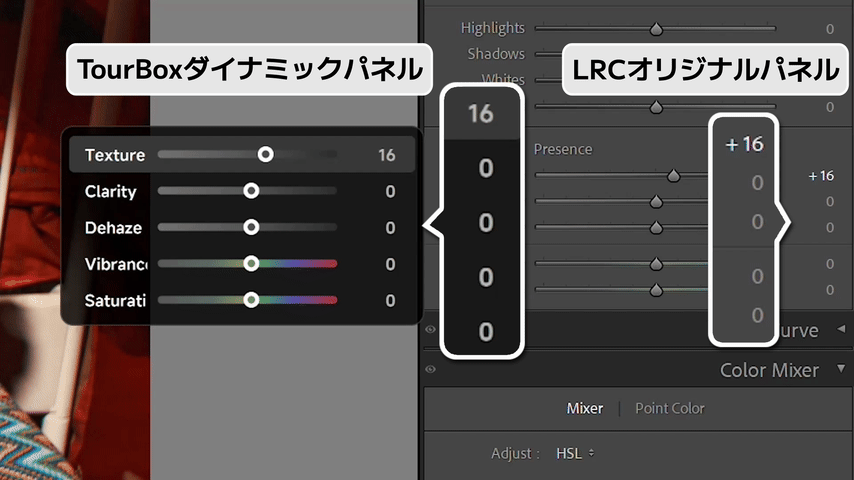
Task: Collapse the Color Mixer panel triangle
Action: pos(840,370)
